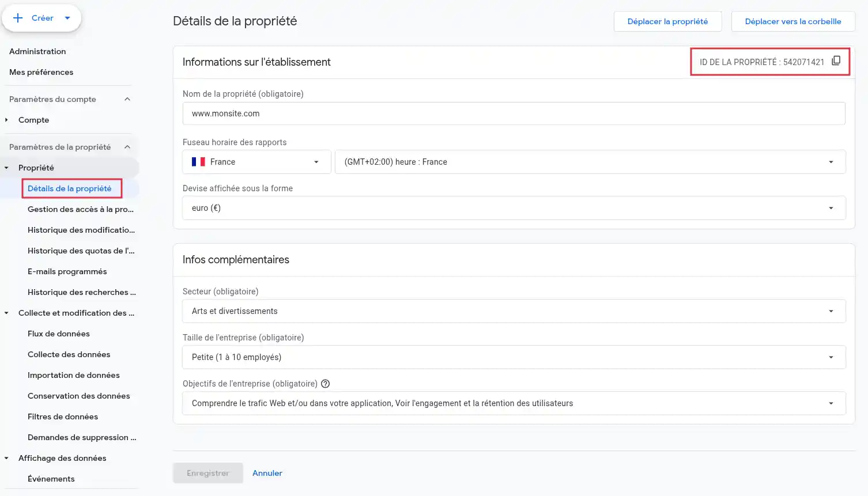Collapse the Affichage des données arrow
The width and height of the screenshot is (868, 496).
pos(6,458)
